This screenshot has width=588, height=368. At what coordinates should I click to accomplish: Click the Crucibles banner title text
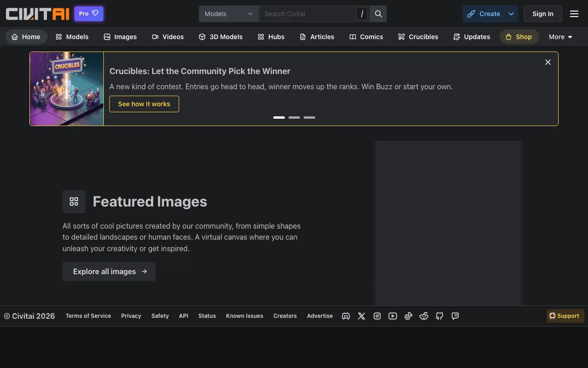200,71
